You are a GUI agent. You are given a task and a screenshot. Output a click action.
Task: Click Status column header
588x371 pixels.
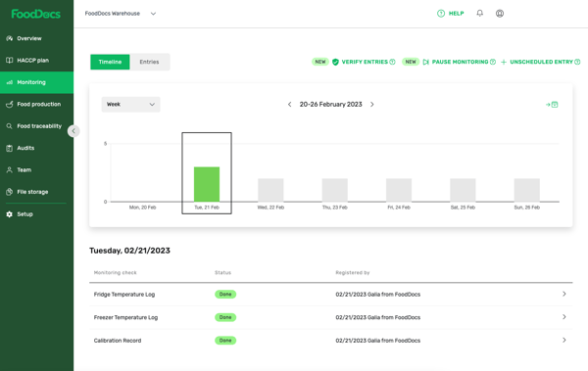point(222,273)
